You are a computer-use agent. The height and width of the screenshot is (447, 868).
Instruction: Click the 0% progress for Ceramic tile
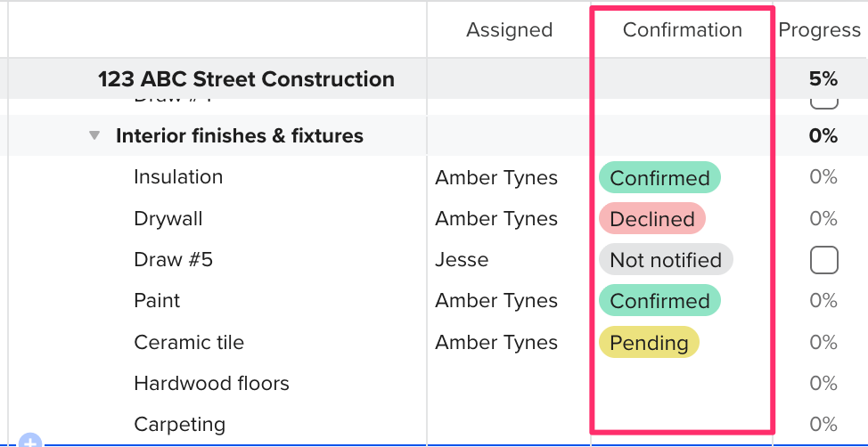pos(823,343)
